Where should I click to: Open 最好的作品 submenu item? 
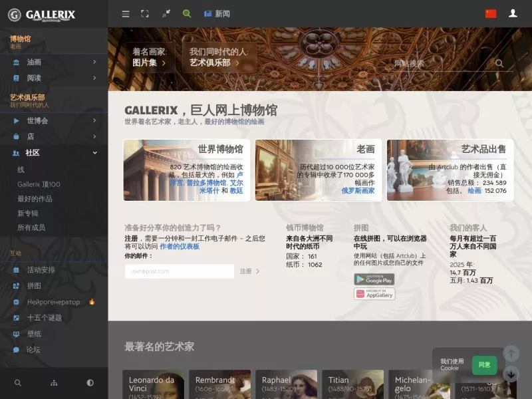tap(35, 199)
